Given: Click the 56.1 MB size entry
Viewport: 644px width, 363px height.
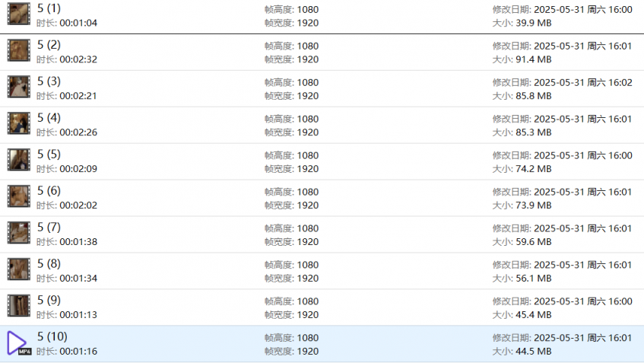Looking at the screenshot, I should click(x=533, y=279).
